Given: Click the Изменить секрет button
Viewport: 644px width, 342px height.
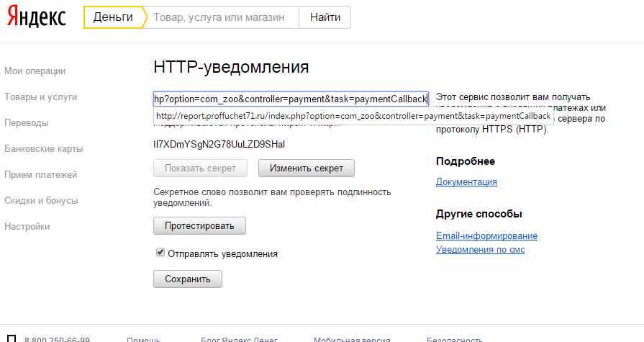Looking at the screenshot, I should point(307,168).
